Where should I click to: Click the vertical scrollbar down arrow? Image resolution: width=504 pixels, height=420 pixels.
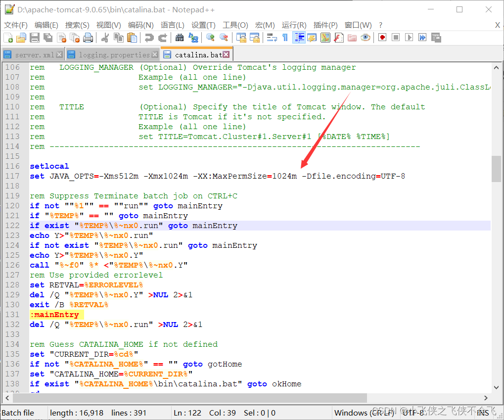pyautogui.click(x=496, y=387)
